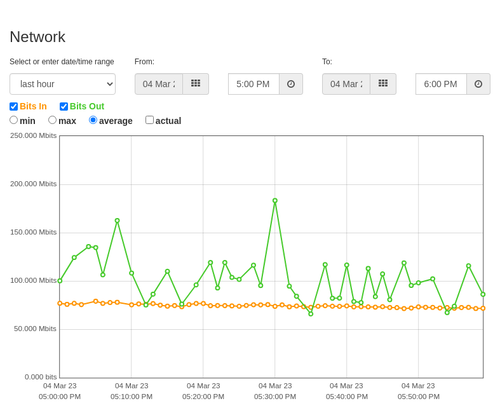Viewport: 500px width, 403px height.
Task: Click the '05:40:00 PM' x-axis label
Action: pos(347,397)
